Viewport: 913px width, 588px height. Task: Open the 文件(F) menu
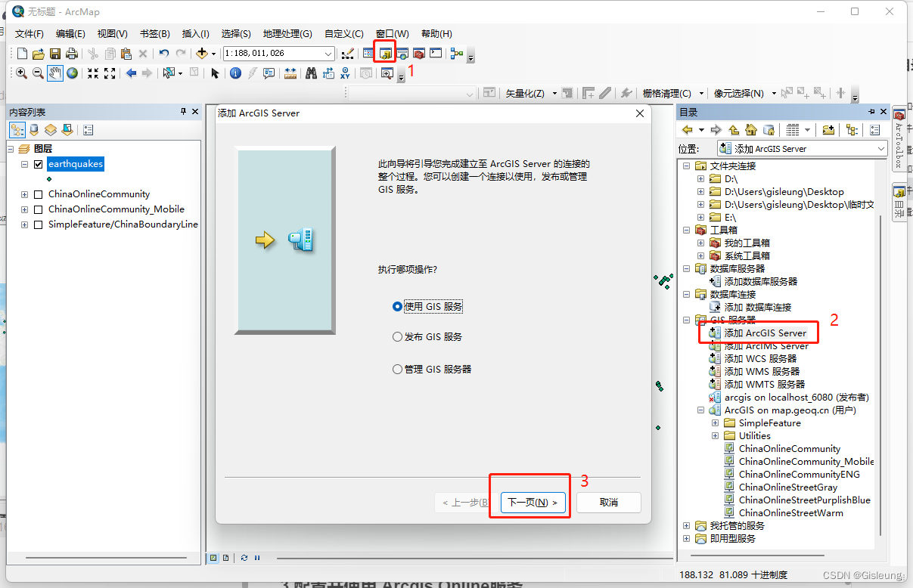coord(30,34)
